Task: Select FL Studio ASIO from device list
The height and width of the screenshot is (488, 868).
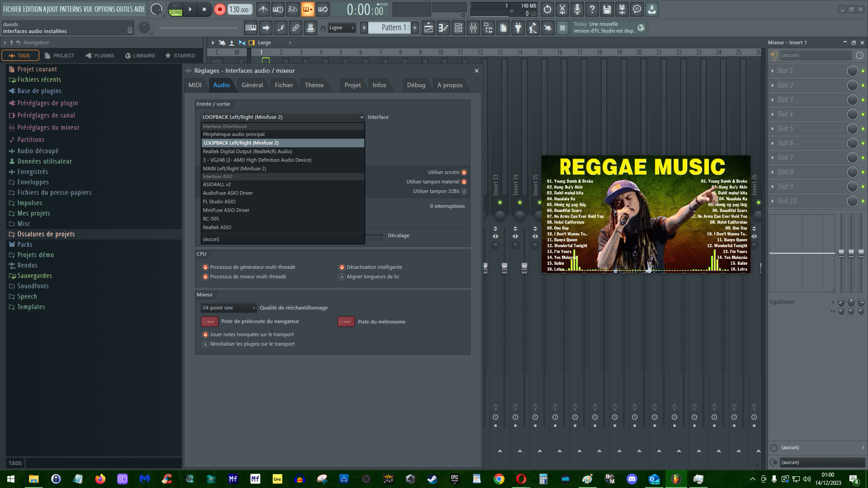Action: pyautogui.click(x=219, y=202)
